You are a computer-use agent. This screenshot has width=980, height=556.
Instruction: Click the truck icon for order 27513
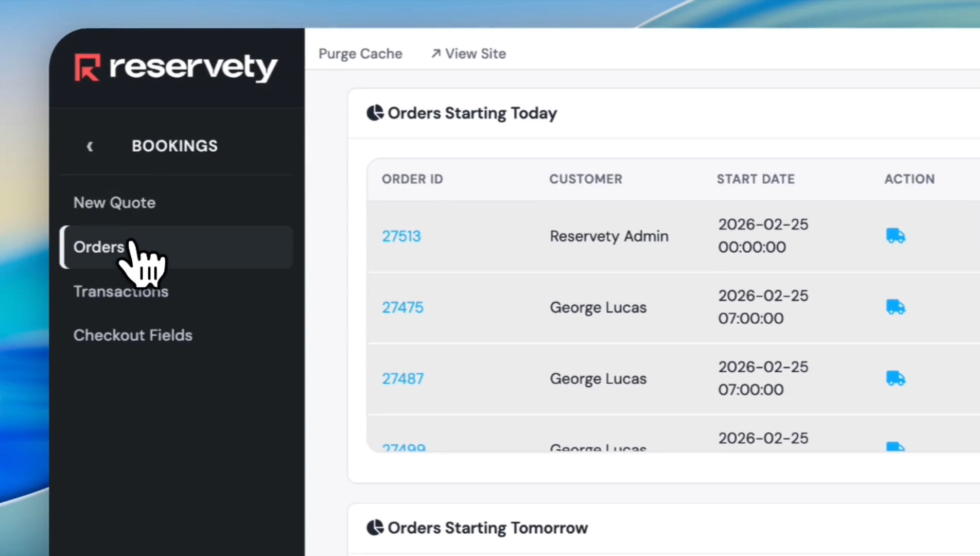[896, 236]
